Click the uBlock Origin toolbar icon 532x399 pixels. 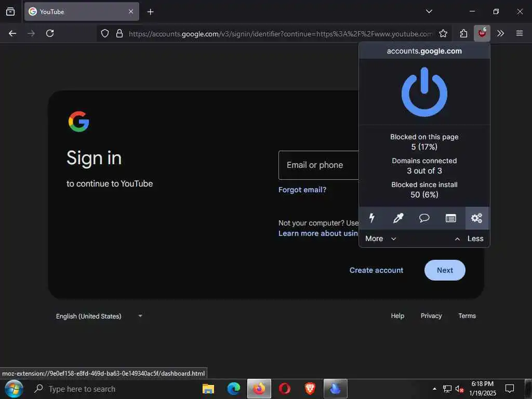482,33
